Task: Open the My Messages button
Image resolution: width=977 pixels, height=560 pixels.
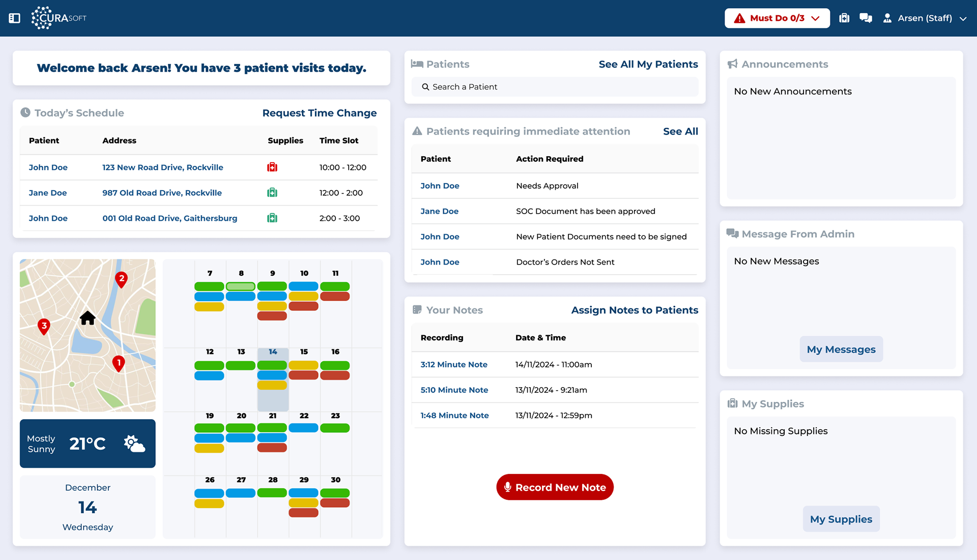Action: (841, 349)
